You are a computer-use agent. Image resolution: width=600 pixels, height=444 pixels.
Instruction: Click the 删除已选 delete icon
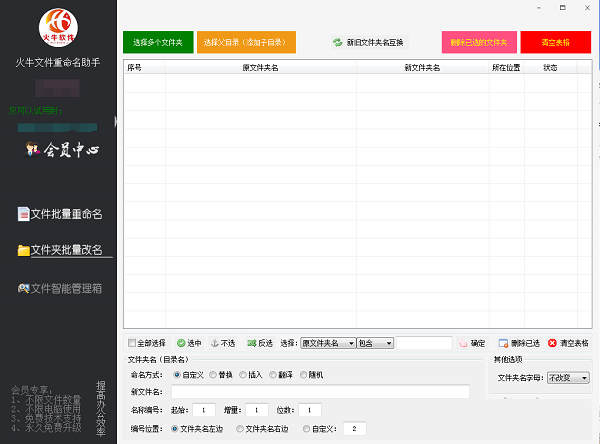click(x=503, y=343)
